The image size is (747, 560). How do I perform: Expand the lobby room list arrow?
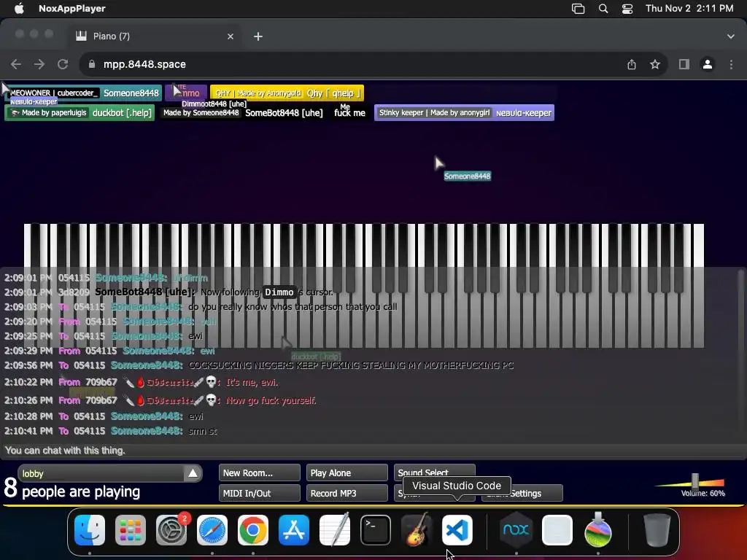(193, 473)
